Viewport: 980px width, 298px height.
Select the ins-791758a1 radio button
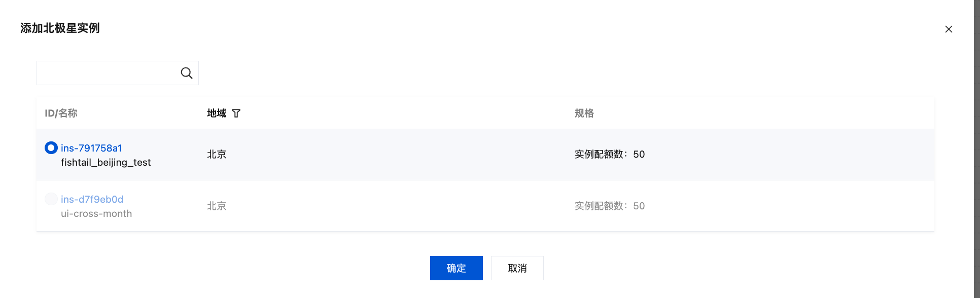click(x=51, y=148)
